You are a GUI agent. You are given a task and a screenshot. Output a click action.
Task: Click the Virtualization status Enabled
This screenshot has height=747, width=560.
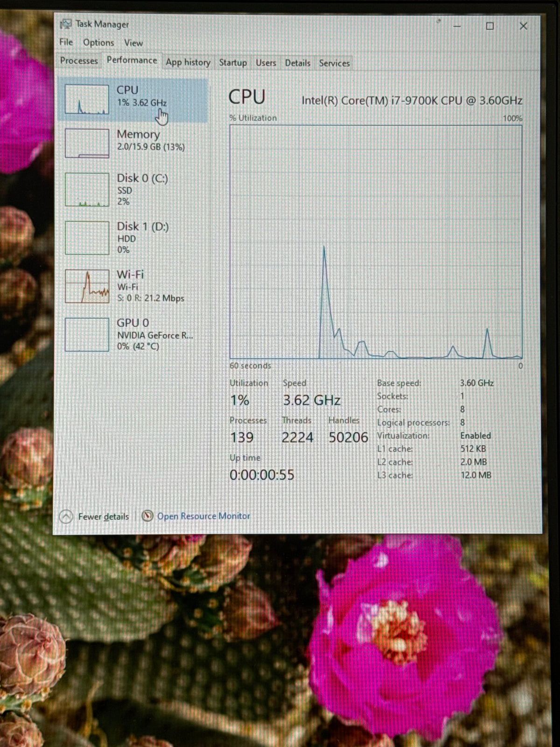[x=476, y=436]
